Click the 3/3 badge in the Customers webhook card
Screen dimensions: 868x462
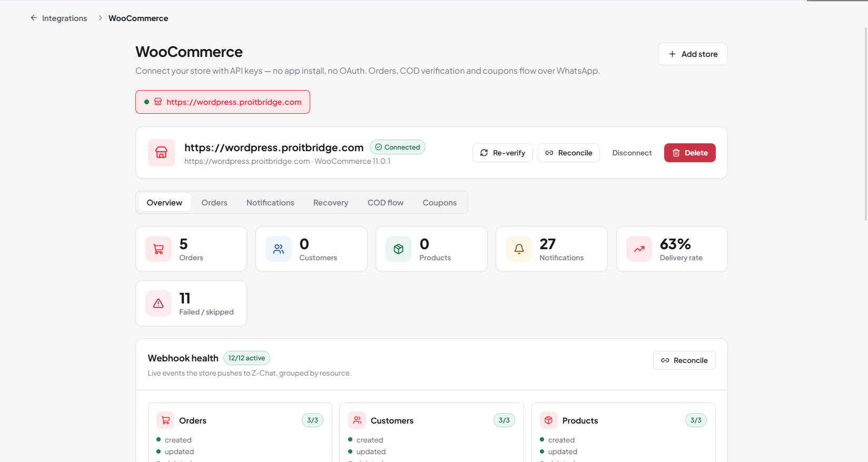click(x=504, y=420)
